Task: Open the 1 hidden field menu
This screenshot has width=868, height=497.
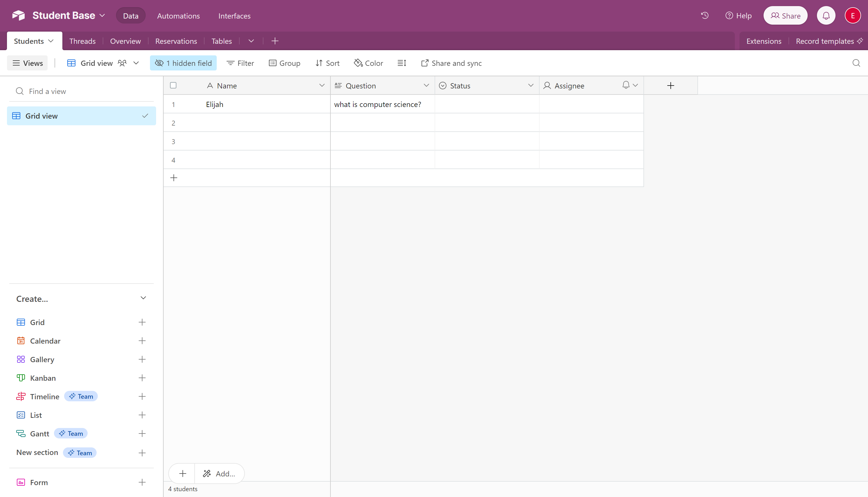Action: tap(183, 63)
